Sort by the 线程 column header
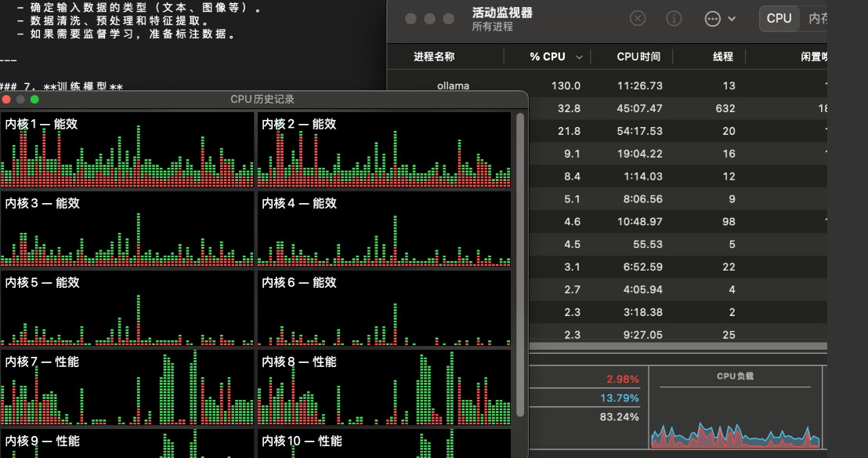Image resolution: width=868 pixels, height=458 pixels. pos(723,56)
